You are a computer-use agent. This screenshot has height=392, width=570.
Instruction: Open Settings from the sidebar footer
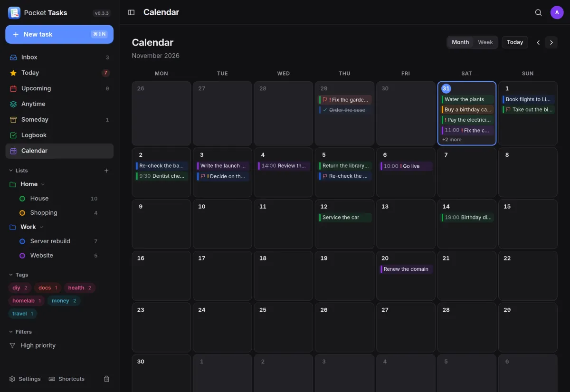[25, 379]
